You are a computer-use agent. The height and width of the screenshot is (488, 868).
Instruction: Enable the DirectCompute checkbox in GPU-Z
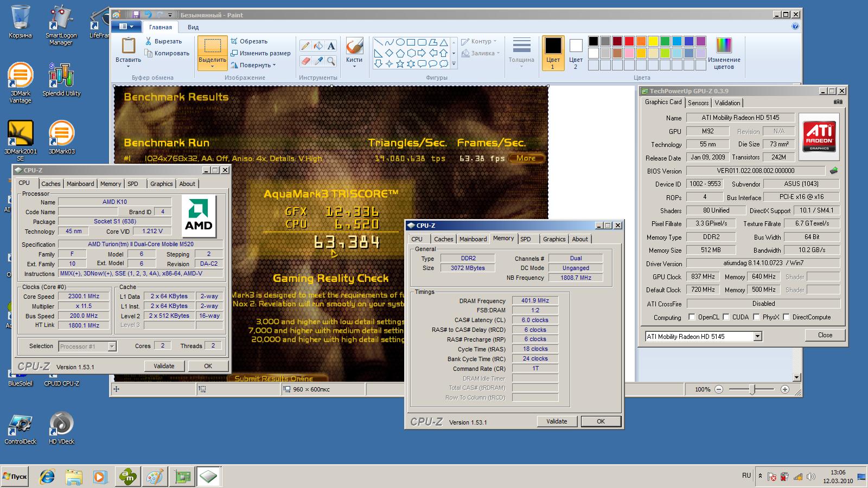(786, 317)
